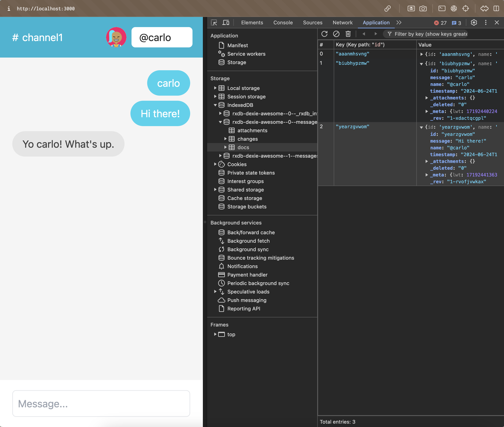Select the changes object store
The image size is (504, 427).
247,139
